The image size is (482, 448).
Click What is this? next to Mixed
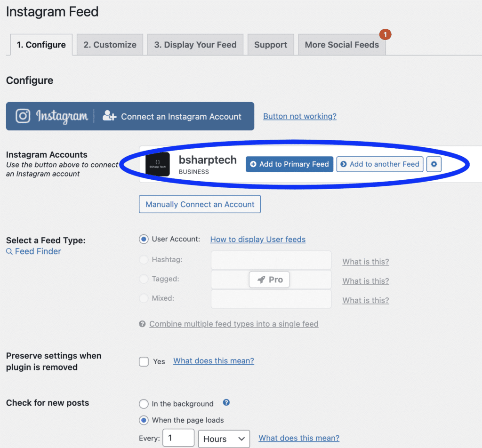pos(365,301)
